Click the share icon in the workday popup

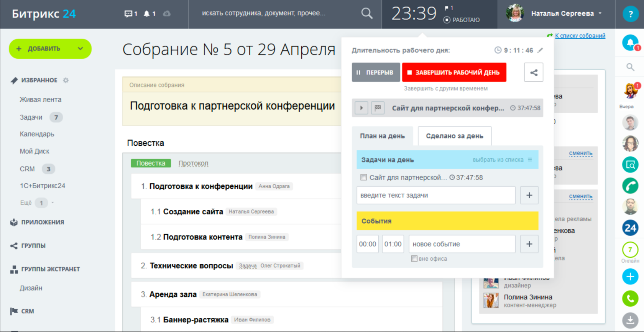click(534, 72)
